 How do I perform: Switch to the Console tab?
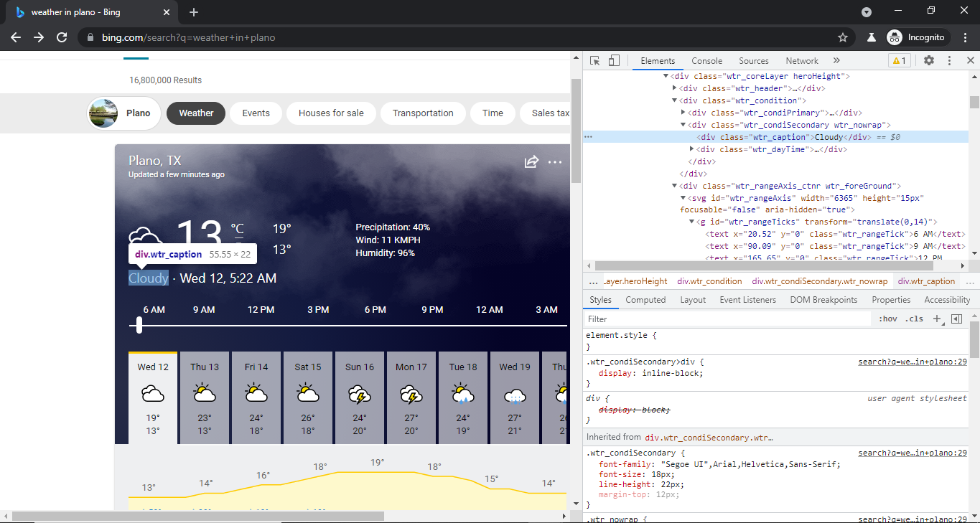[707, 61]
